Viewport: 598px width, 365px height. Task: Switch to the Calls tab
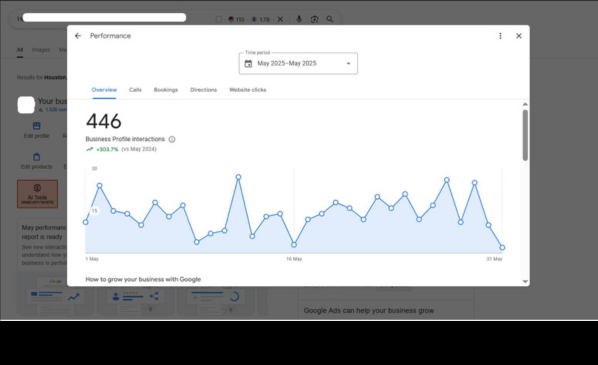tap(135, 90)
